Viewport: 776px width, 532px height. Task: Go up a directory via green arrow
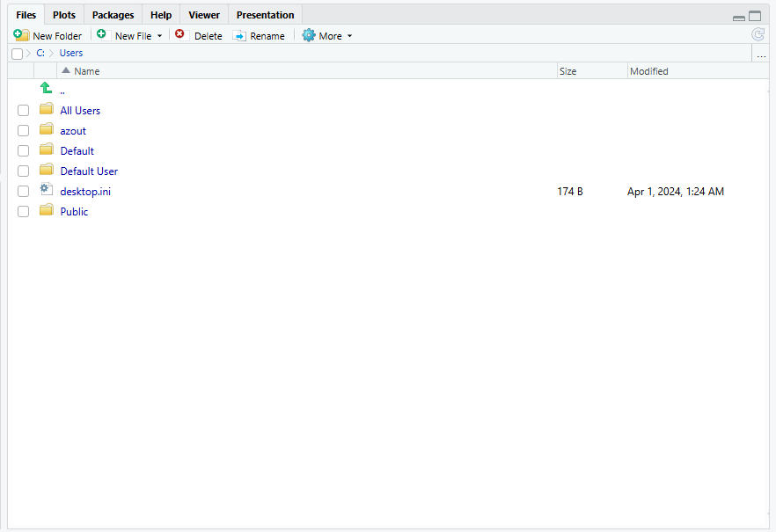pos(46,88)
